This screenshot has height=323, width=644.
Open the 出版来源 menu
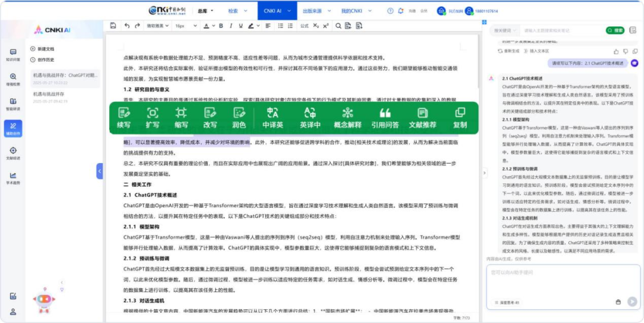coord(314,11)
